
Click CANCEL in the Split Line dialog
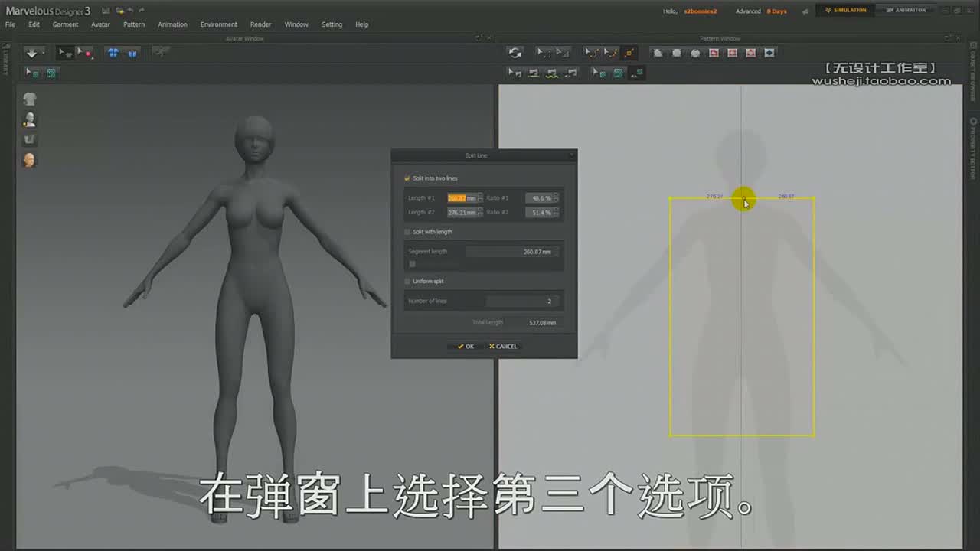click(503, 347)
